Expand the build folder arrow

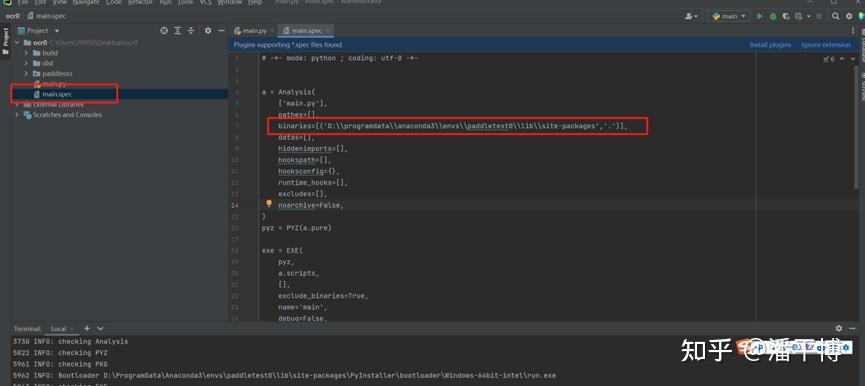click(x=26, y=53)
